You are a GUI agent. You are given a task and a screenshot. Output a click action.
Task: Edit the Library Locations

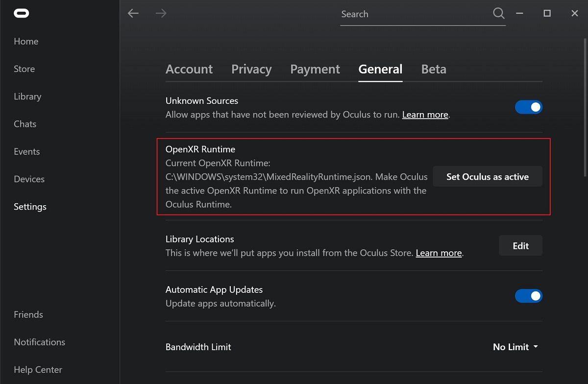[520, 246]
